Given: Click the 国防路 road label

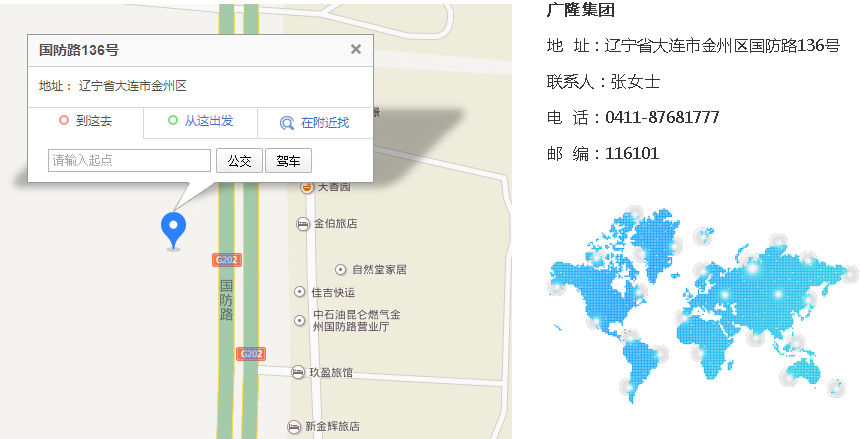Looking at the screenshot, I should point(226,300).
